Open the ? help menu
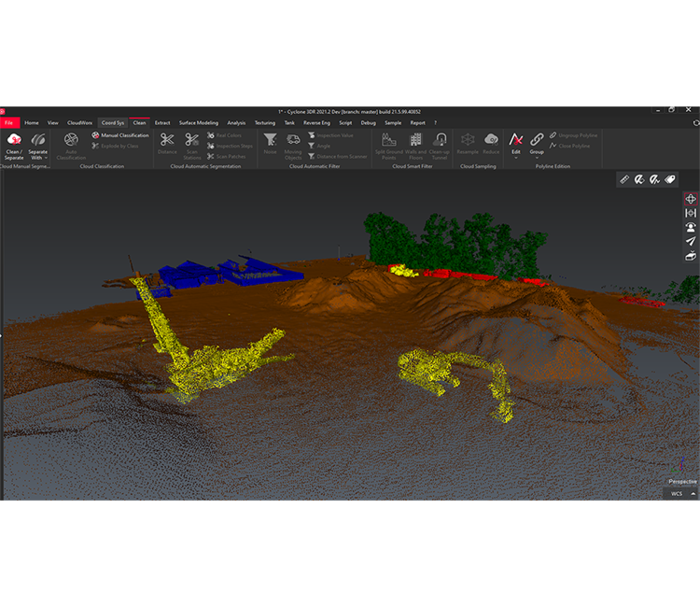Image resolution: width=700 pixels, height=607 pixels. click(435, 123)
